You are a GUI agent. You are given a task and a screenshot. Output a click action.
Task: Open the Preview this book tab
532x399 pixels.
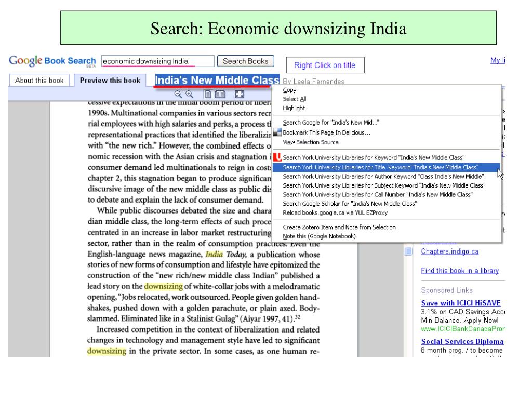point(110,81)
